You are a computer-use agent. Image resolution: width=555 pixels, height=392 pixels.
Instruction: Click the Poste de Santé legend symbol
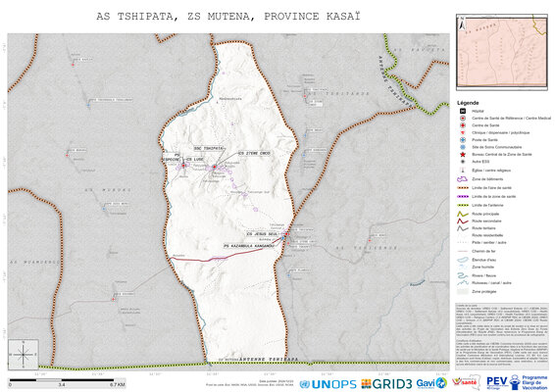462,140
